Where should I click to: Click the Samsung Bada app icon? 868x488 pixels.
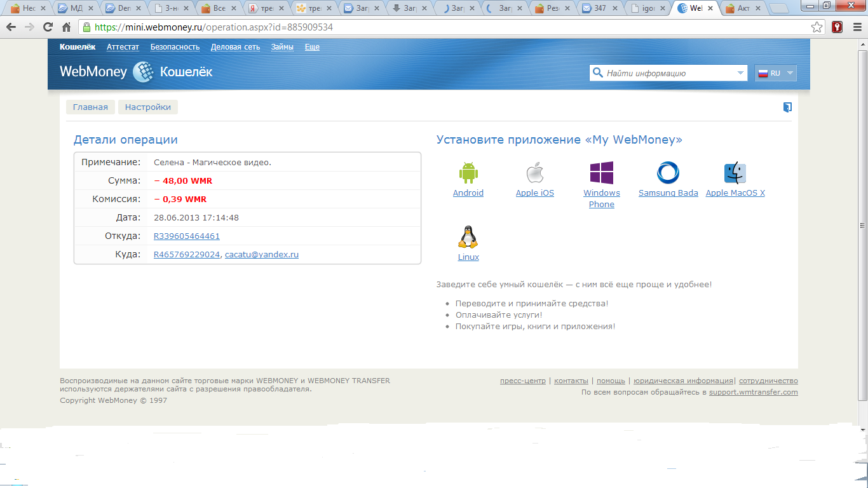coord(668,173)
